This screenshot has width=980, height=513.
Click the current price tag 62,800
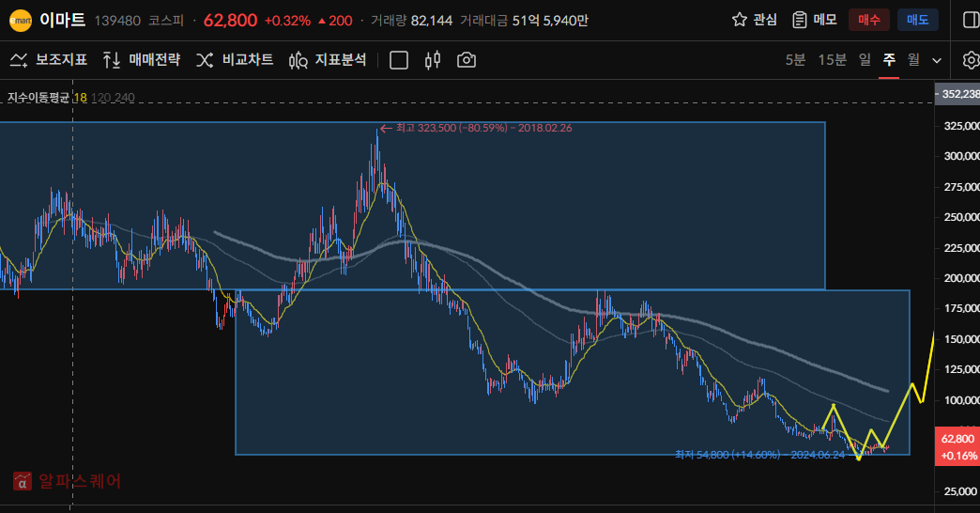[957, 446]
